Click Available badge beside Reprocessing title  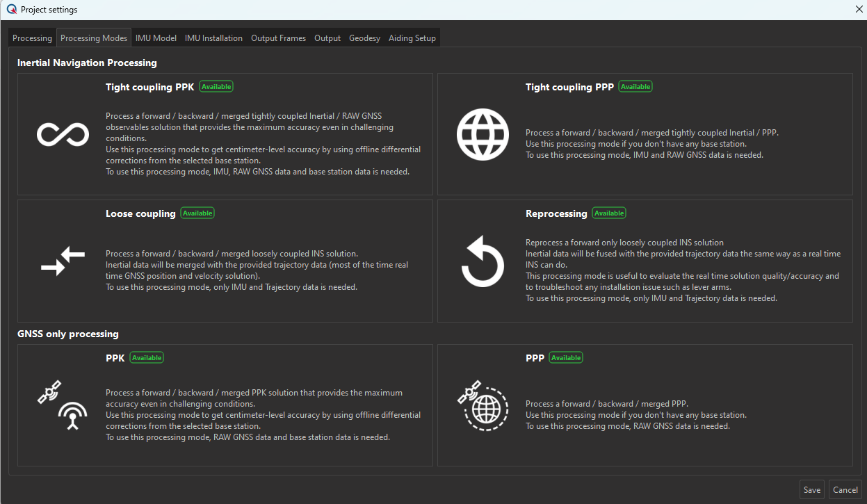click(609, 213)
